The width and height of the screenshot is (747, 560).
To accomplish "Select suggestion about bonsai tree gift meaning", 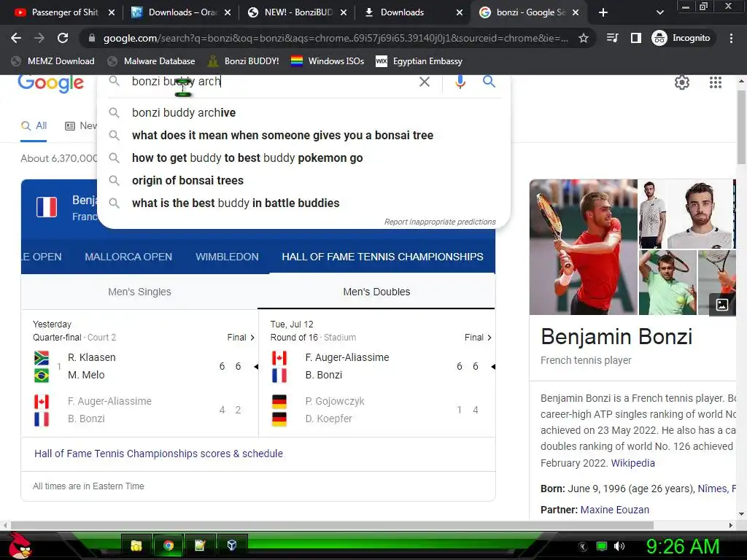I will coord(304,135).
